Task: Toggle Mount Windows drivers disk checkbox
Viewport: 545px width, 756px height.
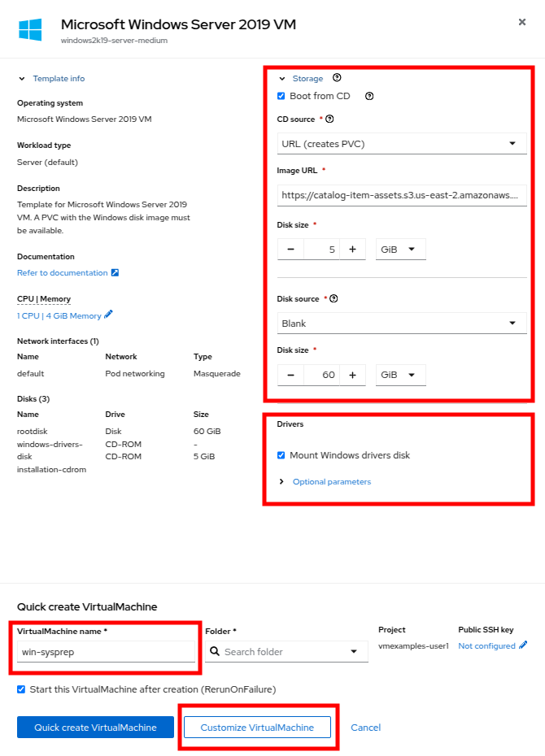Action: (x=281, y=455)
